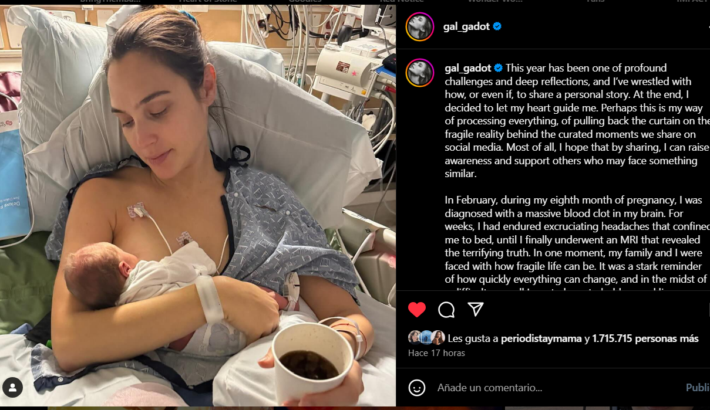The height and width of the screenshot is (410, 710).
Task: Open gal_gadot's story from the header avatar
Action: click(x=420, y=26)
